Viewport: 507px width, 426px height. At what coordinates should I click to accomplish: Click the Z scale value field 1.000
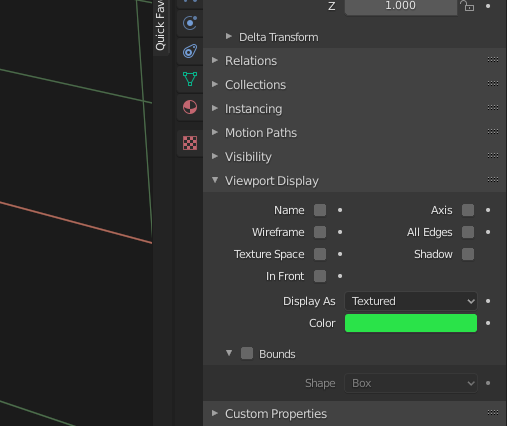click(401, 7)
